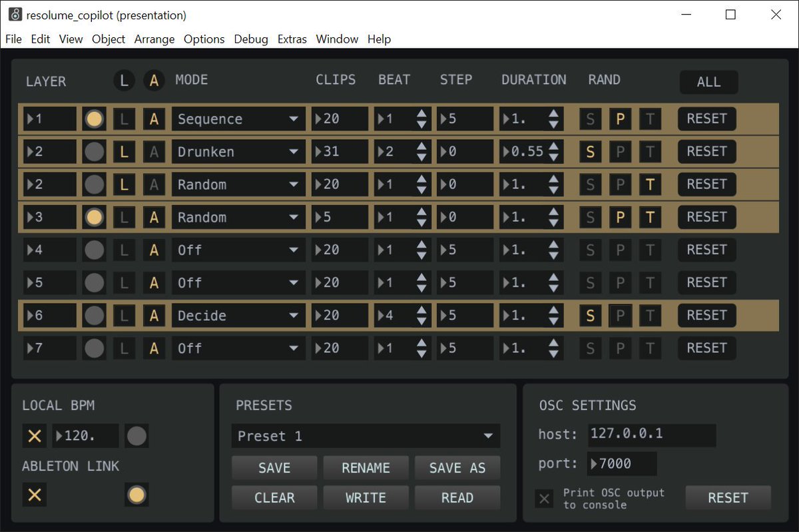This screenshot has height=532, width=799.
Task: Toggle the L button in the Drunken row
Action: pos(124,152)
